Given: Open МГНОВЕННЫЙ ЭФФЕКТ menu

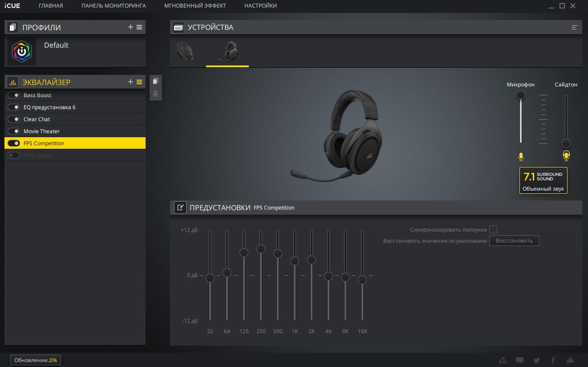Looking at the screenshot, I should click(x=195, y=6).
